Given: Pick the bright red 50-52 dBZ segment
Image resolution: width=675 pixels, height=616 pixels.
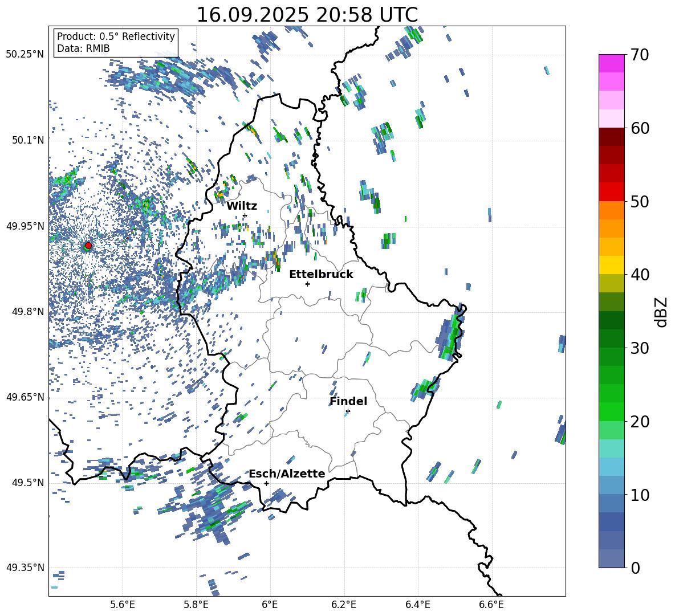Looking at the screenshot, I should pos(612,192).
